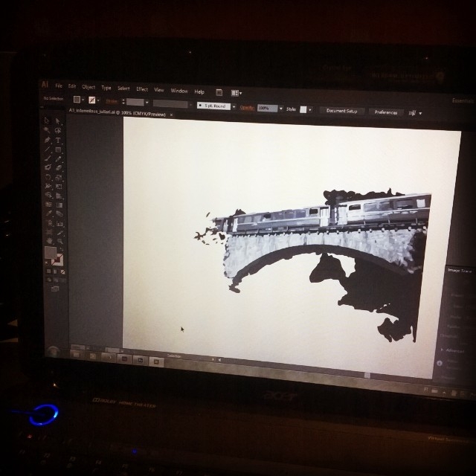Viewport: 476px width, 476px height.
Task: Select the Type tool
Action: 58,141
